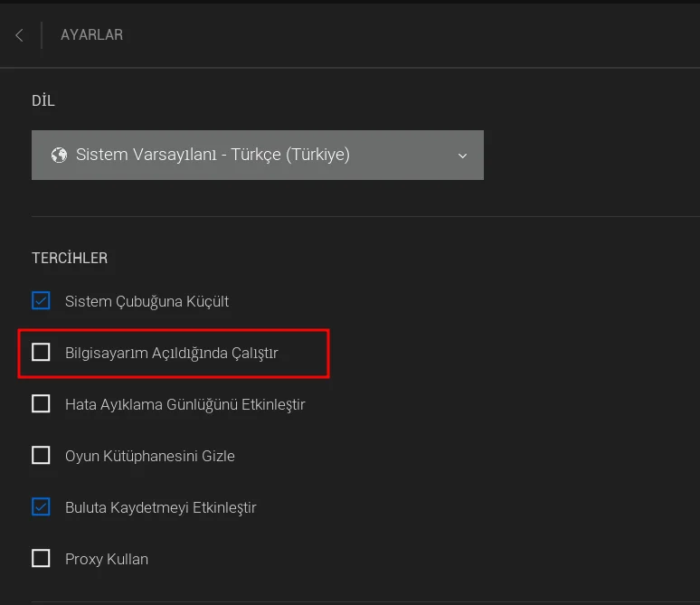Click the DİL section heading
This screenshot has height=605, width=700.
(x=43, y=100)
